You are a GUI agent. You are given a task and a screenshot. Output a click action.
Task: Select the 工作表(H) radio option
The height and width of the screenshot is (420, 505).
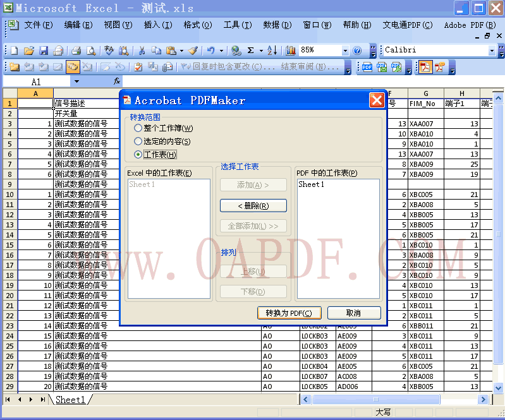click(x=138, y=155)
